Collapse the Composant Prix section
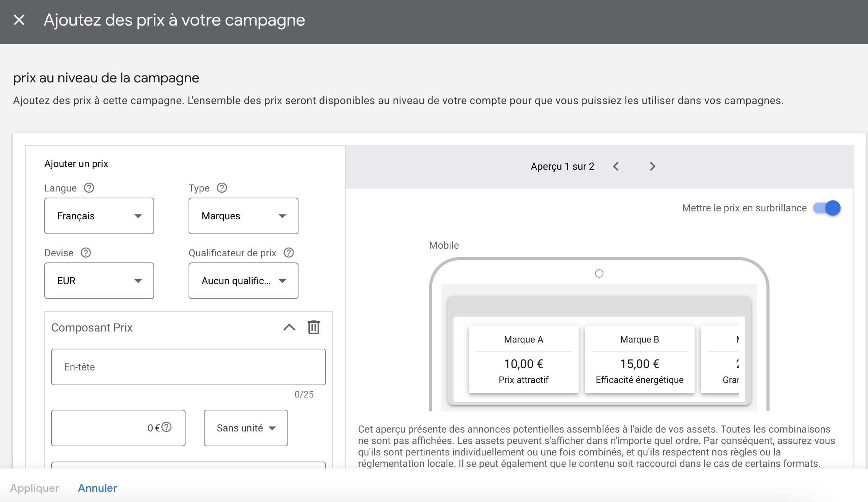868x502 pixels. point(289,327)
